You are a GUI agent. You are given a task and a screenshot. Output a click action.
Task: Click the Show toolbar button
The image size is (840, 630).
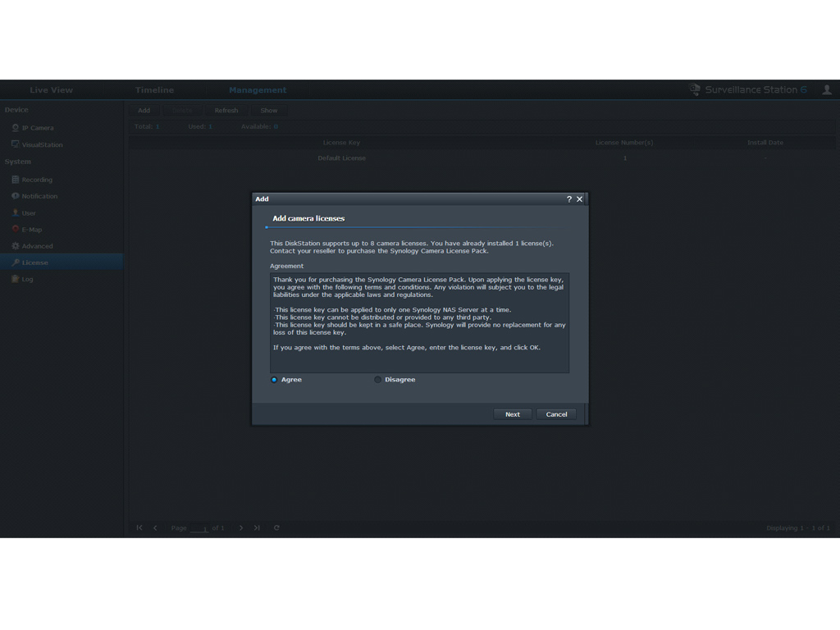point(269,111)
